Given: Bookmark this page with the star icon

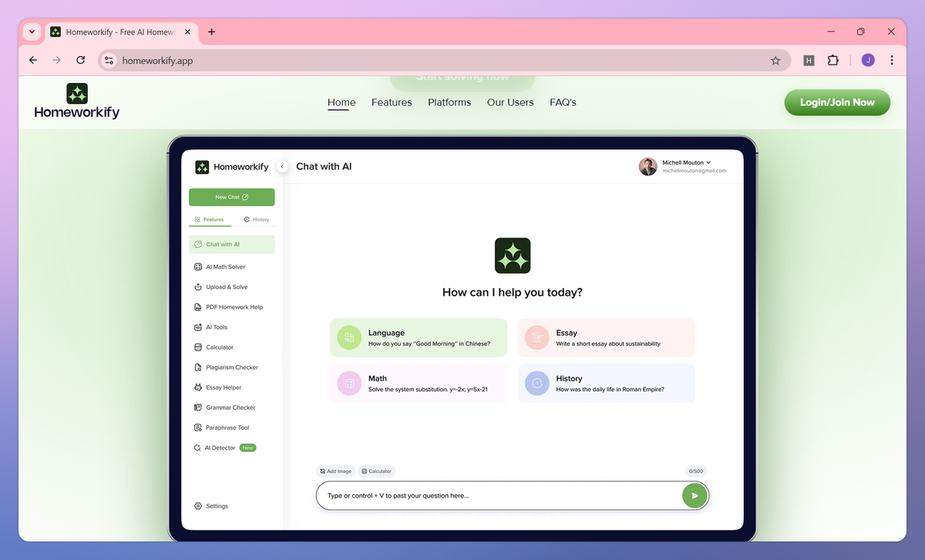Looking at the screenshot, I should point(775,60).
